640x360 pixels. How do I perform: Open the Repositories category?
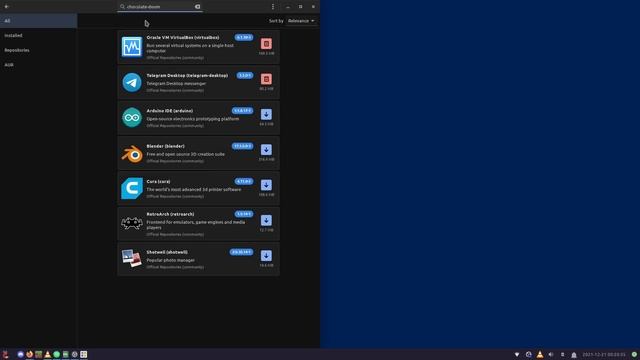tap(38, 50)
